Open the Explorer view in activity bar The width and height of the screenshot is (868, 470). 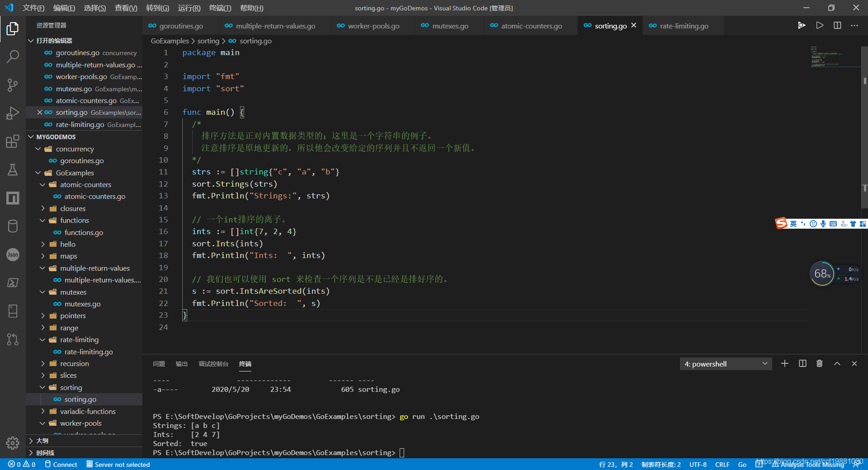coord(13,29)
